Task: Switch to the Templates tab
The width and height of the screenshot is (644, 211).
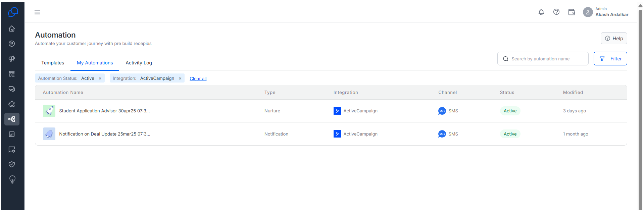Action: (x=53, y=63)
